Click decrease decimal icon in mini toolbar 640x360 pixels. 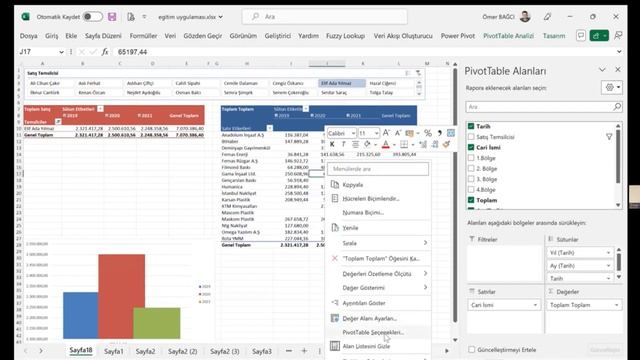(x=435, y=144)
